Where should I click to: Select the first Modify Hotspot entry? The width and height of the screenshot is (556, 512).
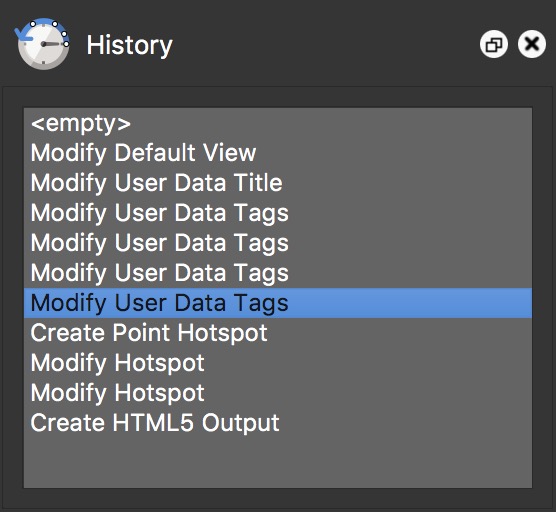tap(278, 363)
